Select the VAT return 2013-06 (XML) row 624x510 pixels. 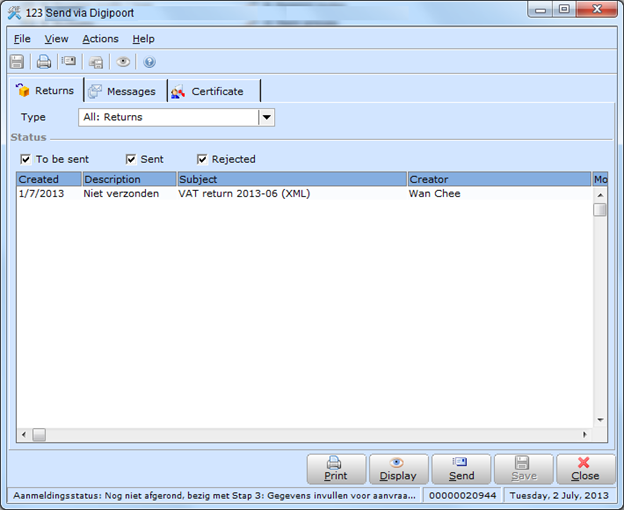304,194
